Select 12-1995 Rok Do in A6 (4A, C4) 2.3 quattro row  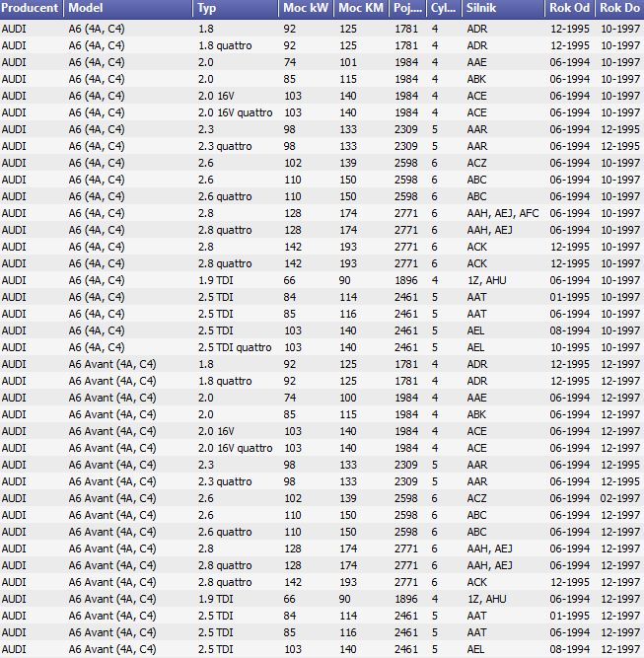click(620, 146)
